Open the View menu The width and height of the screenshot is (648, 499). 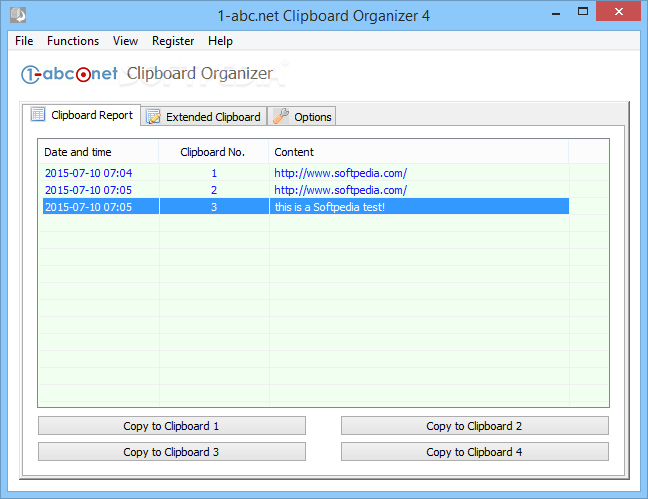coord(125,41)
